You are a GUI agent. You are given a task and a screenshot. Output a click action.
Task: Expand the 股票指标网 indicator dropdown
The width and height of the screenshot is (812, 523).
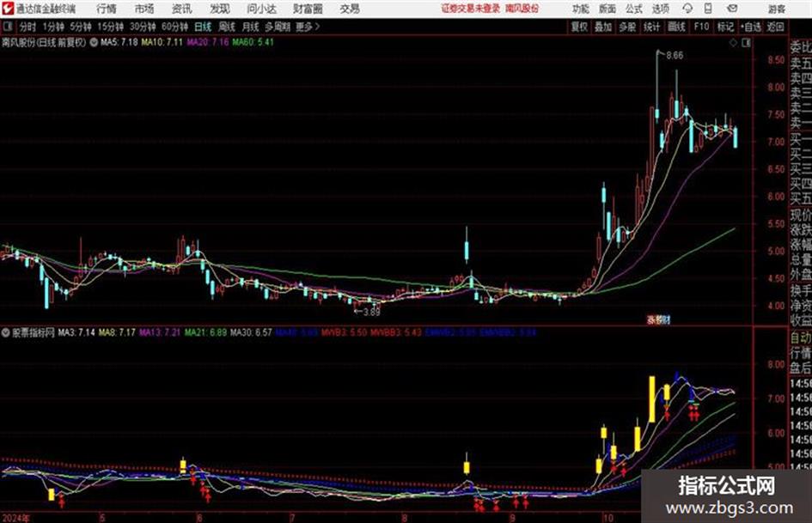(x=5, y=333)
